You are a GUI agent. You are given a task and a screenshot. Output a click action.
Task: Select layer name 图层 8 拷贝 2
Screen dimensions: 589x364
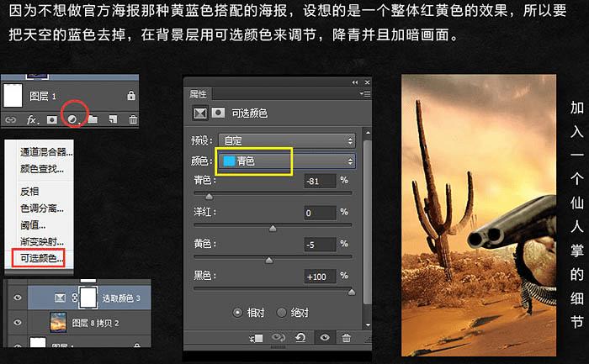pos(95,323)
